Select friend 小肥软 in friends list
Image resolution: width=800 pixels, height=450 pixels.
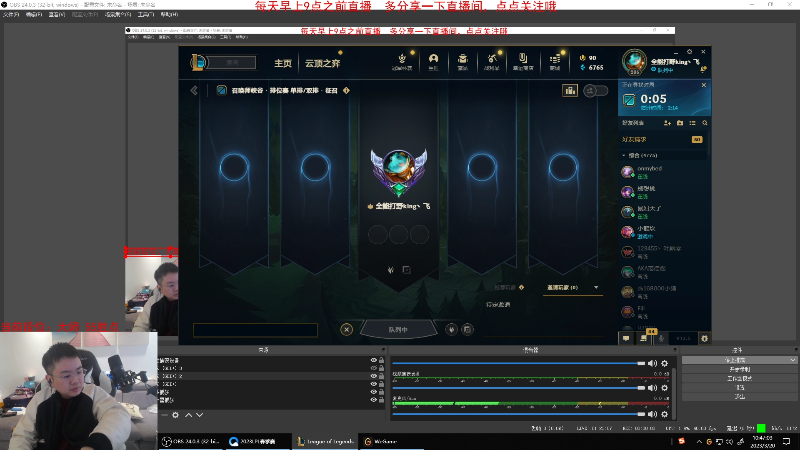tap(663, 232)
